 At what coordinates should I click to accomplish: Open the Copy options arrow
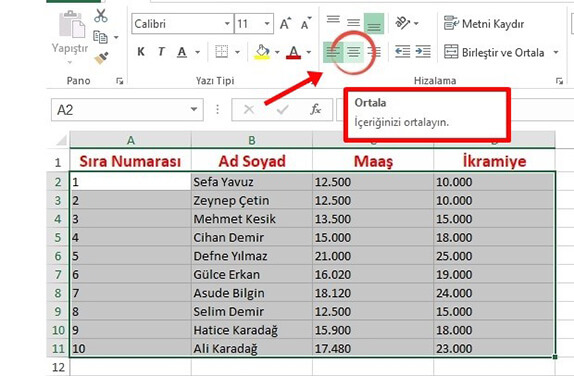pos(116,37)
